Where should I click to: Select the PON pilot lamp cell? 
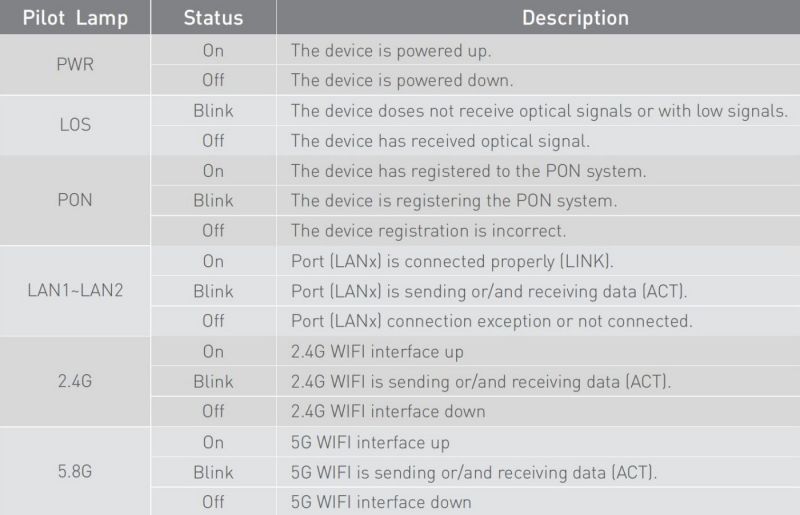[76, 200]
